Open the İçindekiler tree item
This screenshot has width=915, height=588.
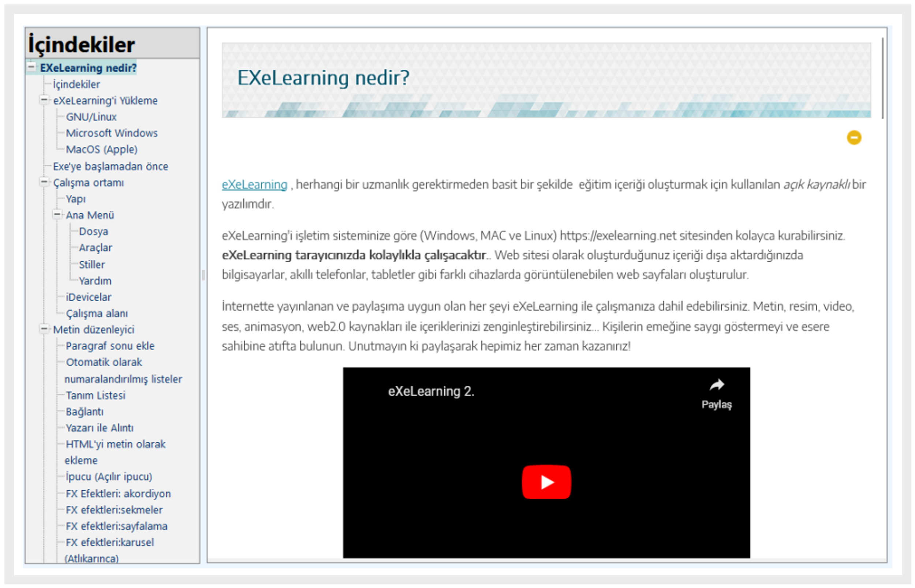(76, 84)
